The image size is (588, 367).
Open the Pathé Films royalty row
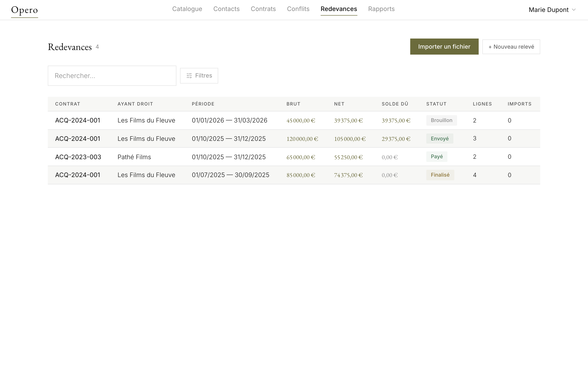tap(134, 157)
